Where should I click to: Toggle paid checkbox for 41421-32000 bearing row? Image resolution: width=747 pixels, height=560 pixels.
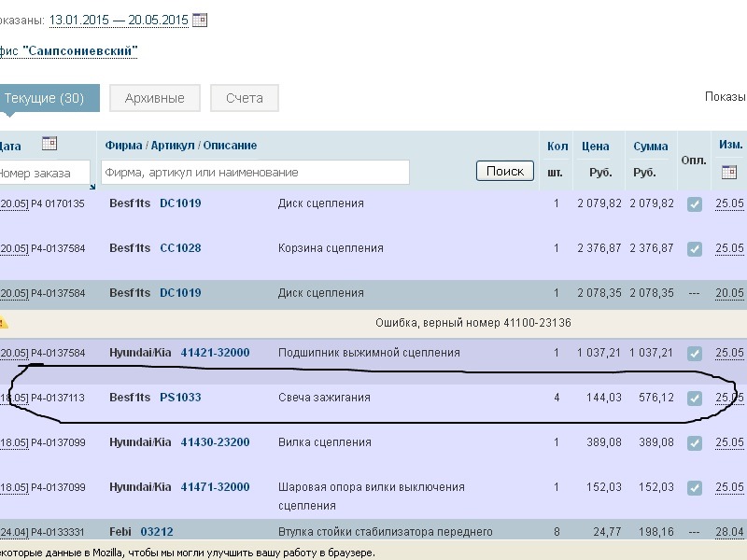pyautogui.click(x=694, y=354)
